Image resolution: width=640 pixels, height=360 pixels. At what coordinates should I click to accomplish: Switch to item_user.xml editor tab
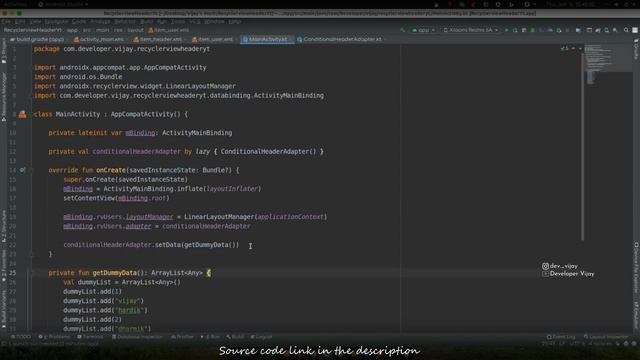213,39
